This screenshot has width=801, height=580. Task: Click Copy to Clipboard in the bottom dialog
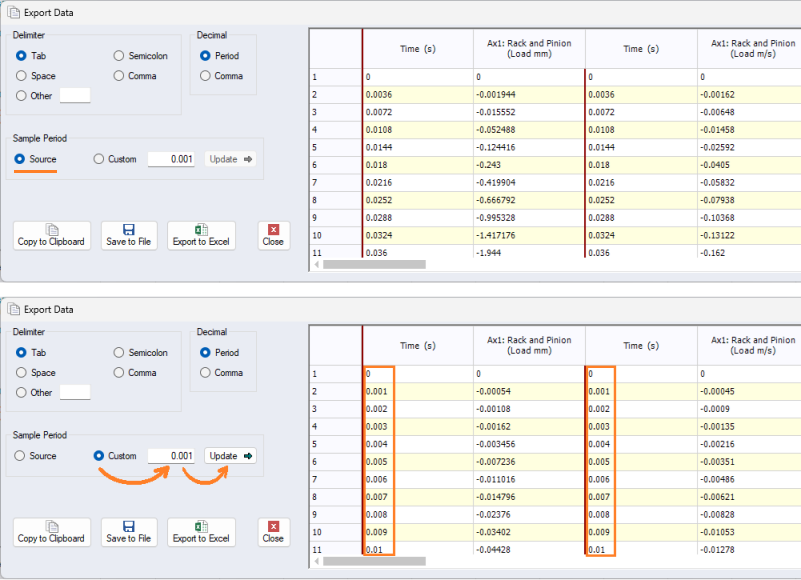tap(52, 532)
